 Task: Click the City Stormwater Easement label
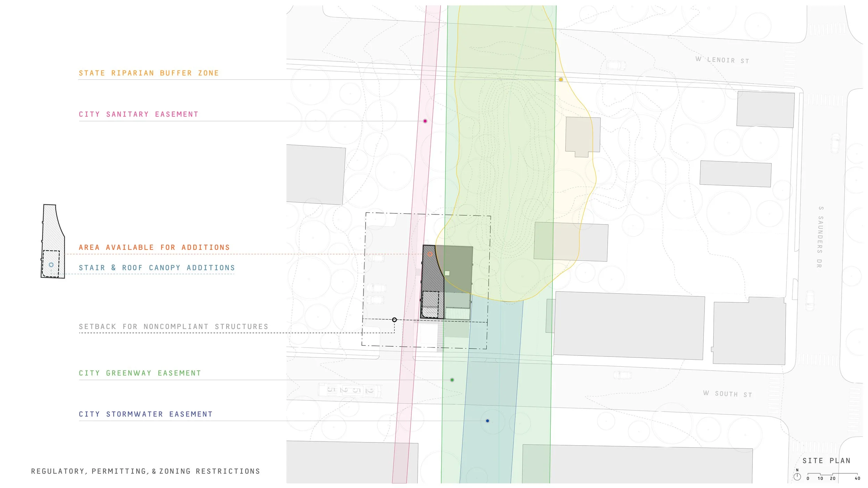point(145,414)
